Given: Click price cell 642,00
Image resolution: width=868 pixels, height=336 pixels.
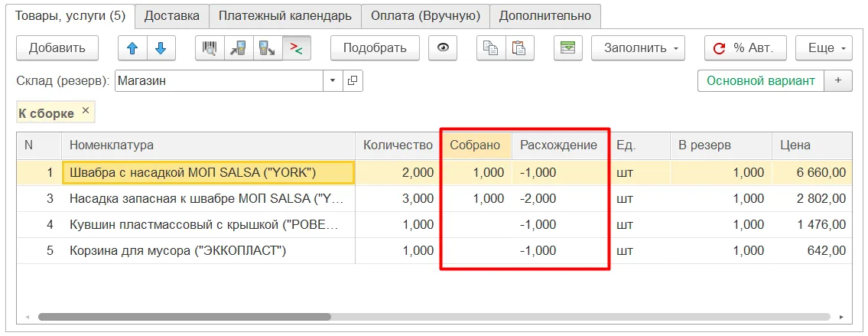Looking at the screenshot, I should pos(812,250).
